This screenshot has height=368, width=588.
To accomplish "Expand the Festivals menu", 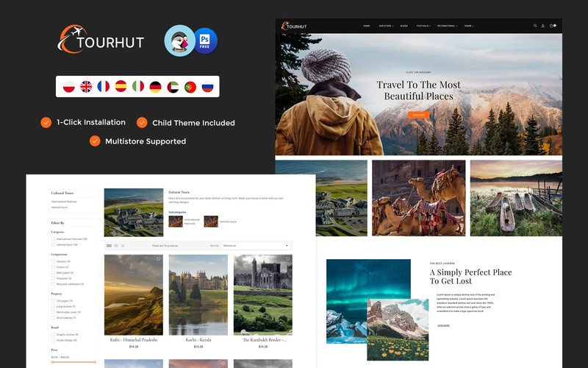I will 423,26.
